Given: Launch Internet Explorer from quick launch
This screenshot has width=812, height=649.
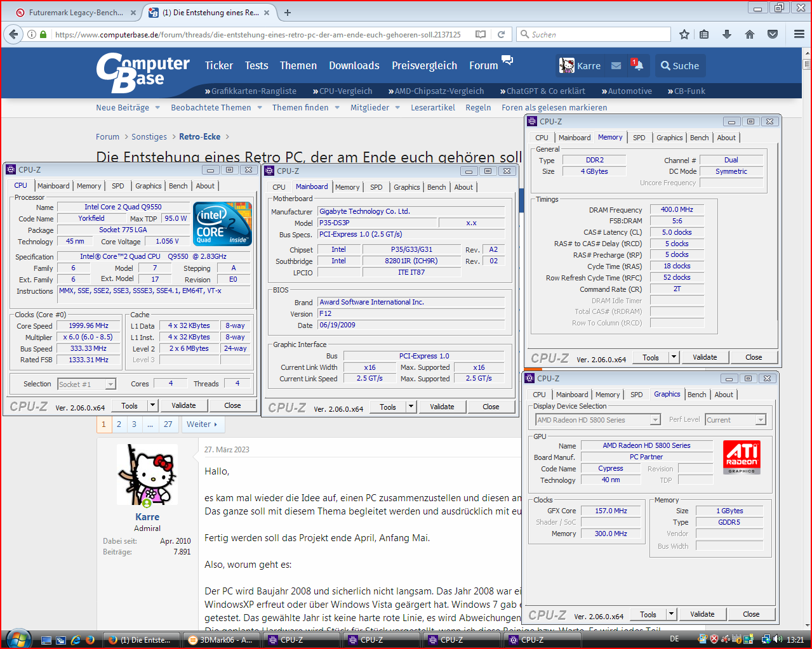Looking at the screenshot, I should pyautogui.click(x=76, y=640).
